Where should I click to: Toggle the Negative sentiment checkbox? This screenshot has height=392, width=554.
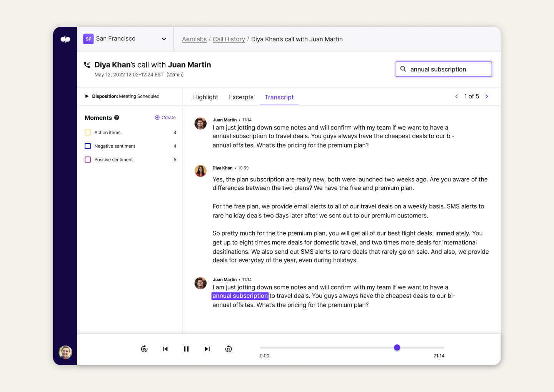tap(87, 146)
